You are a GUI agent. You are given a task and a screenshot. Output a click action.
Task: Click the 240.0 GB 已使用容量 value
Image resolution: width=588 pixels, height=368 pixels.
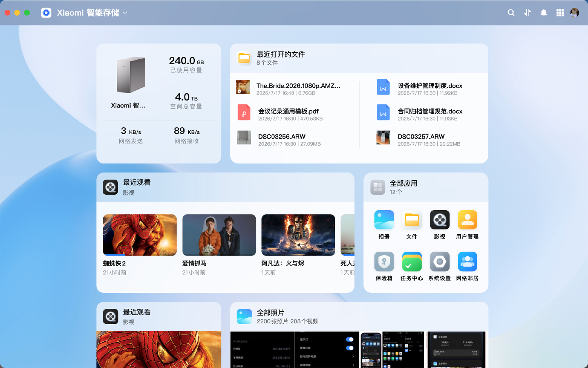[187, 61]
